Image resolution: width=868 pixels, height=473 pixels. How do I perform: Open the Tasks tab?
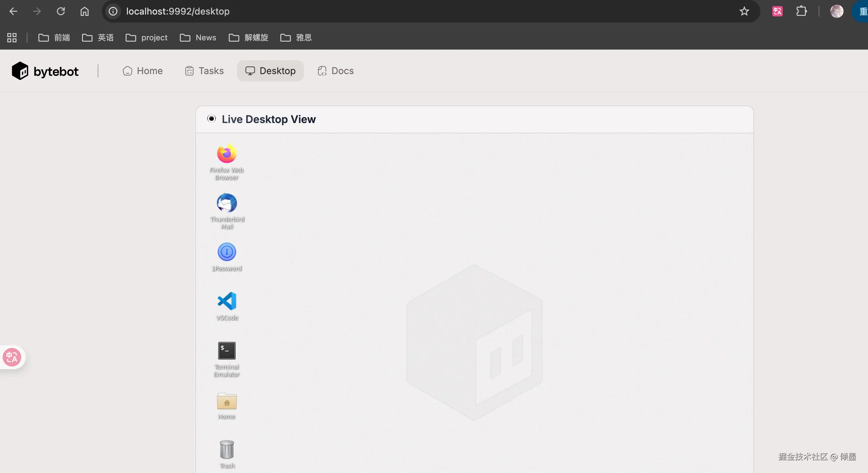[x=204, y=71]
